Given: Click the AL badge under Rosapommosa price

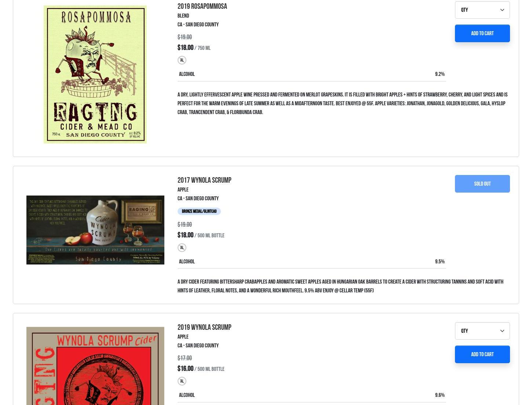Looking at the screenshot, I should tap(182, 60).
